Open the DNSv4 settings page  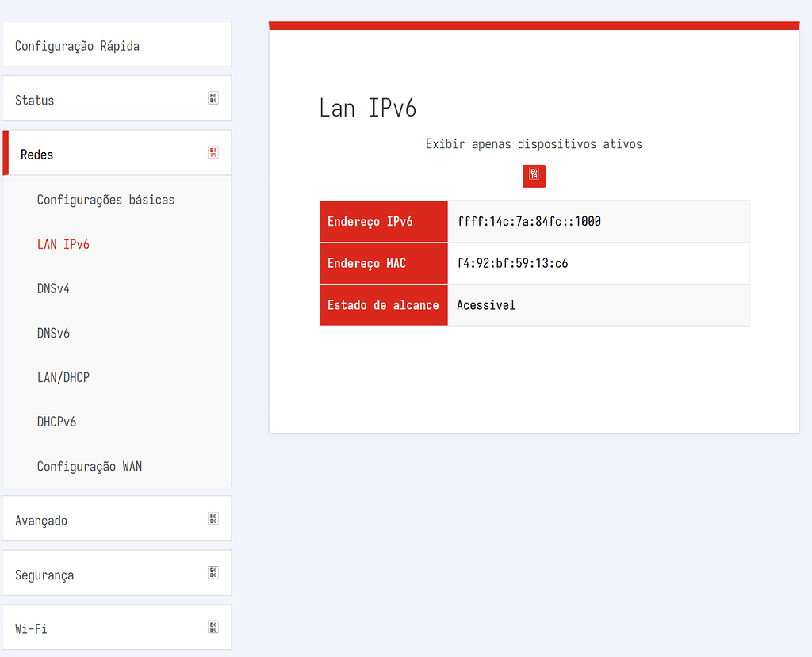pos(52,288)
